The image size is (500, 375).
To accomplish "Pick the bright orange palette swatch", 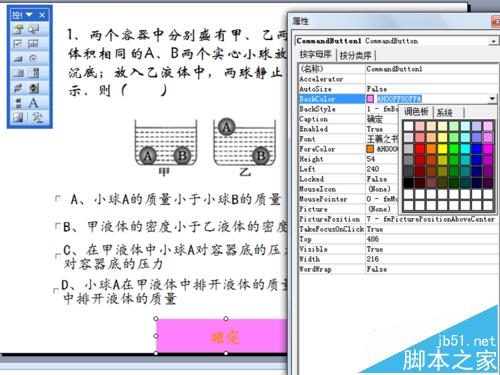I will pos(431,149).
